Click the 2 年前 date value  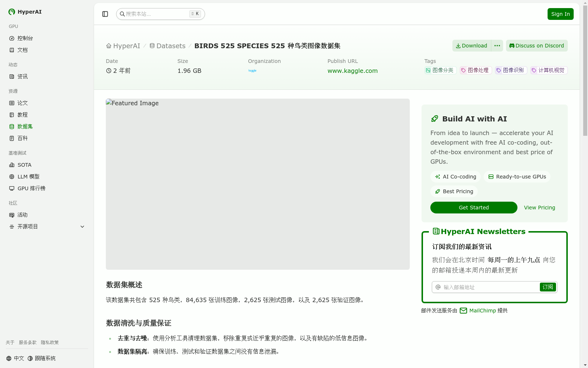pyautogui.click(x=118, y=71)
